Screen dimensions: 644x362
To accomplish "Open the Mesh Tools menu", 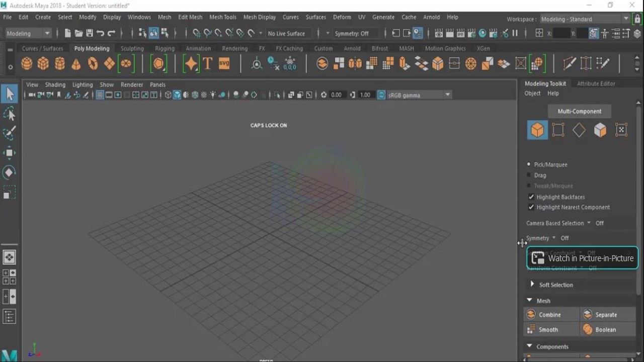I will click(x=223, y=17).
